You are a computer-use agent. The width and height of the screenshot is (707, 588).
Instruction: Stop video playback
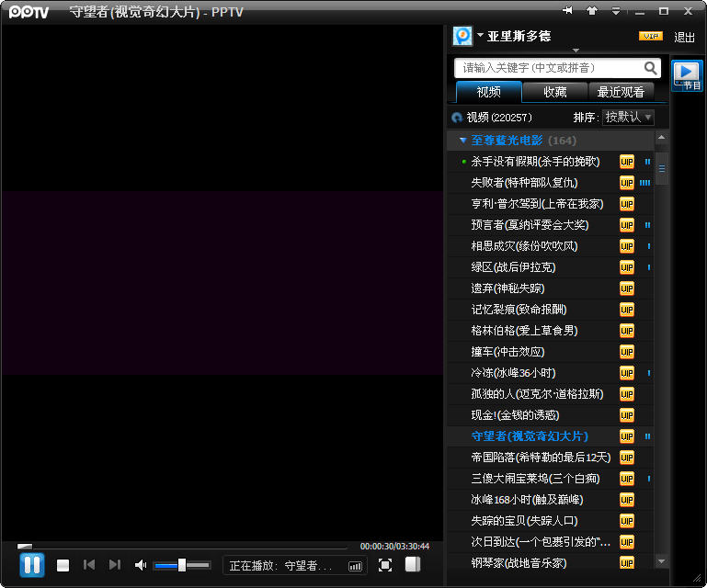(63, 565)
